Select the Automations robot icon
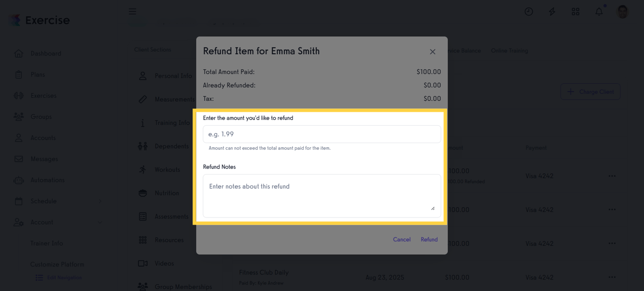The image size is (644, 291). click(19, 180)
